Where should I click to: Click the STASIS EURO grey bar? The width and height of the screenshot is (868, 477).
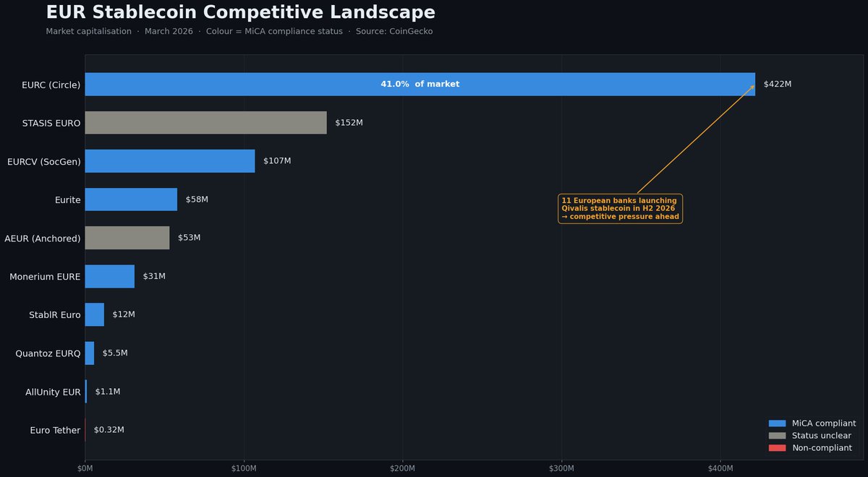pyautogui.click(x=206, y=123)
